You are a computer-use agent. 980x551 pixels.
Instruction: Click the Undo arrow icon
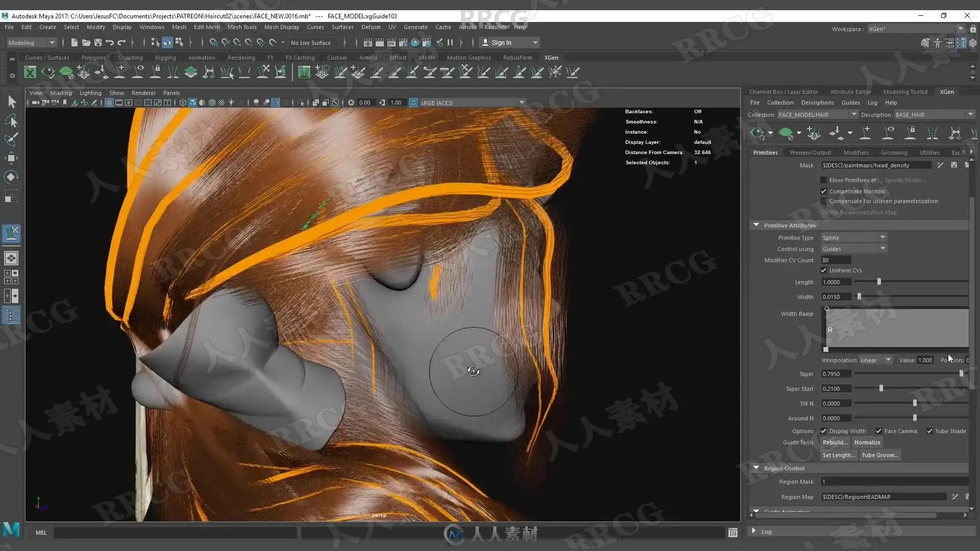pyautogui.click(x=110, y=42)
